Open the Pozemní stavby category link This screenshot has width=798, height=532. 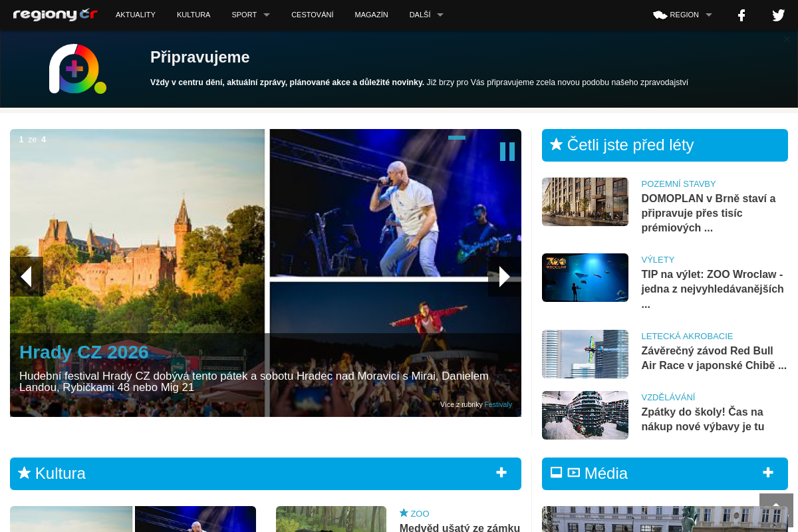pos(678,184)
